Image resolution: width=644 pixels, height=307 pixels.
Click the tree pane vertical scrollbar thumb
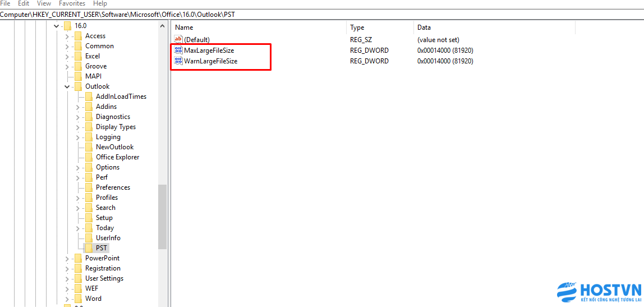(162, 217)
